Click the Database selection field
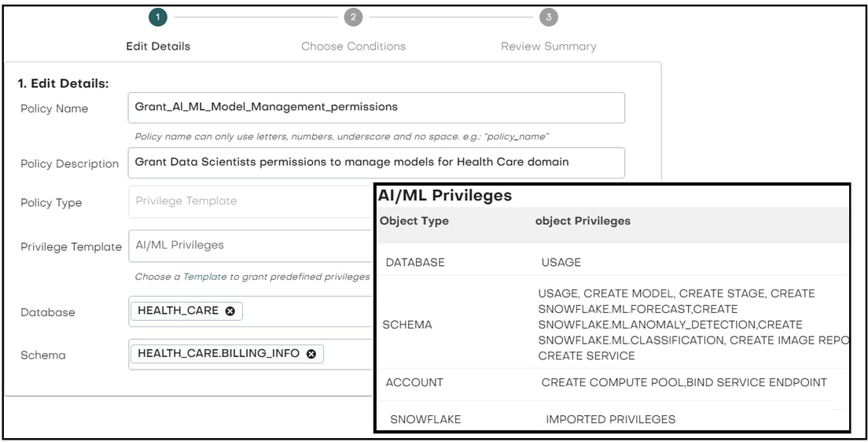The image size is (868, 442). 251,311
